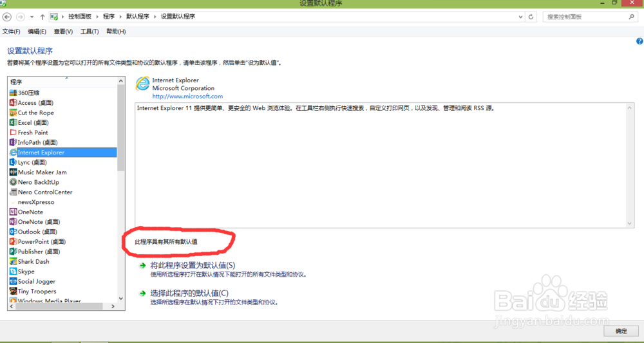Click description box scroll down arrow

point(630,223)
